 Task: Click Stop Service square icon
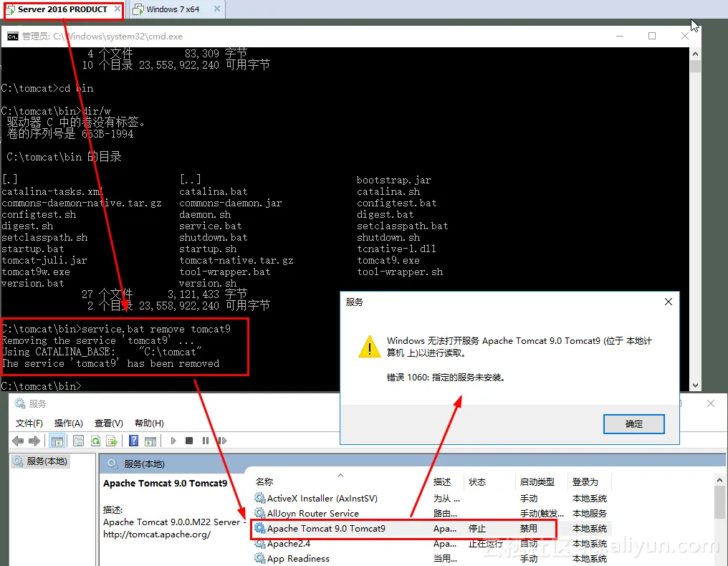(x=189, y=441)
